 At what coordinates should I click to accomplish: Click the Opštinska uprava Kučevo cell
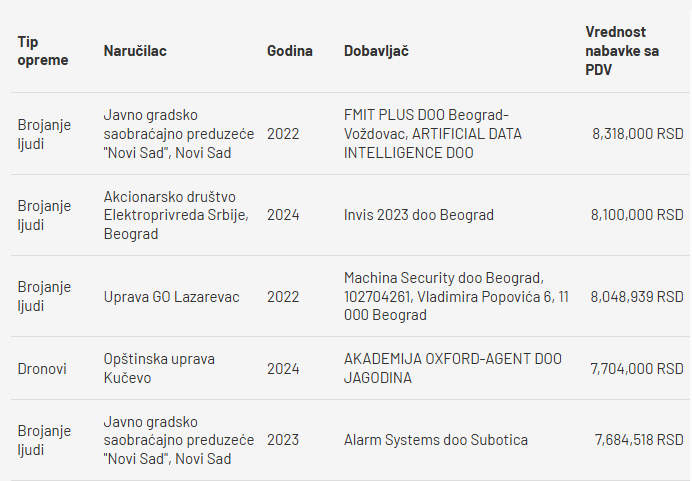[159, 369]
